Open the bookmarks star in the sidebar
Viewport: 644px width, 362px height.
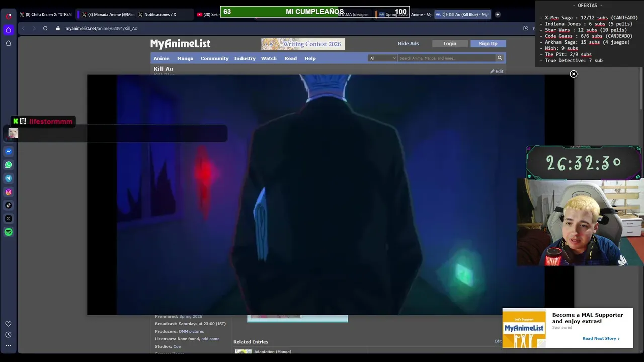pyautogui.click(x=8, y=43)
